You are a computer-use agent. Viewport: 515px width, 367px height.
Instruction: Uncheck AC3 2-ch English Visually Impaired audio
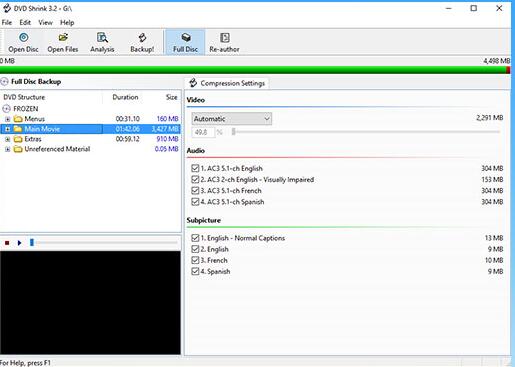coord(195,179)
